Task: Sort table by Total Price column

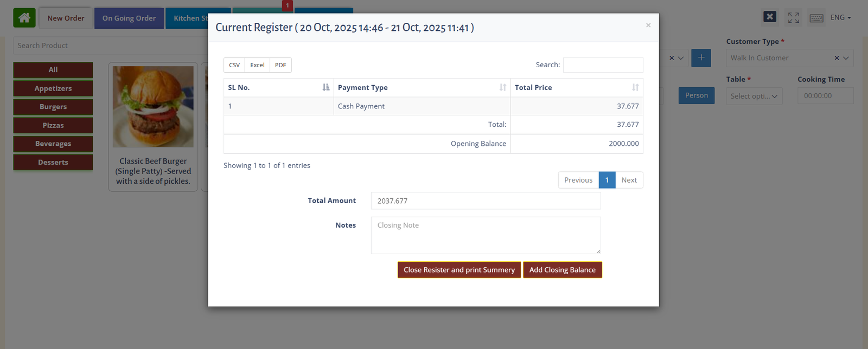Action: click(x=635, y=88)
